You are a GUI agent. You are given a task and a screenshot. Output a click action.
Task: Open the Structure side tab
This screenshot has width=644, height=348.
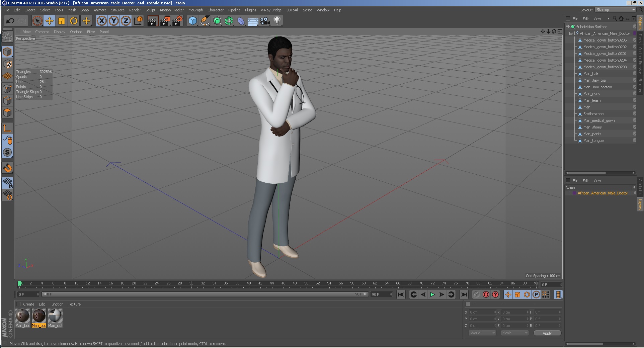[640, 86]
